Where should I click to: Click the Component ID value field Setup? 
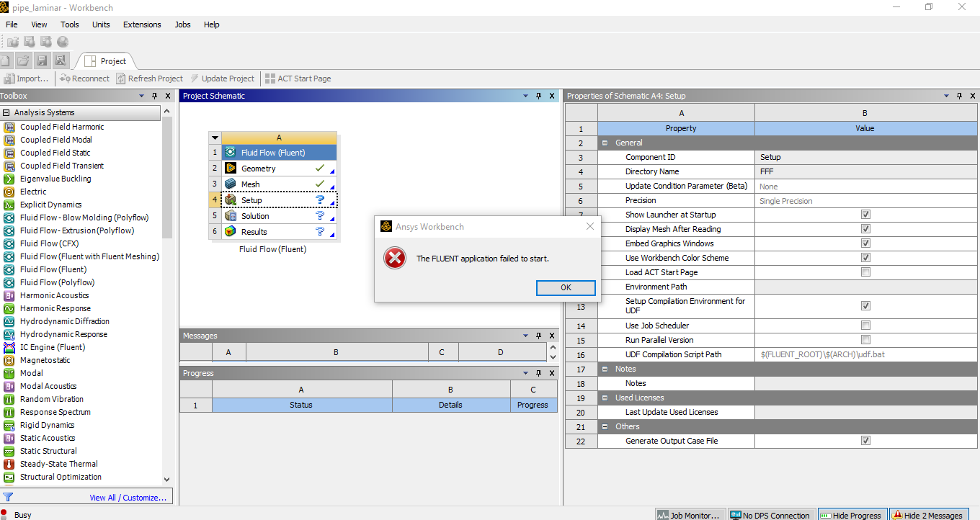pos(865,157)
